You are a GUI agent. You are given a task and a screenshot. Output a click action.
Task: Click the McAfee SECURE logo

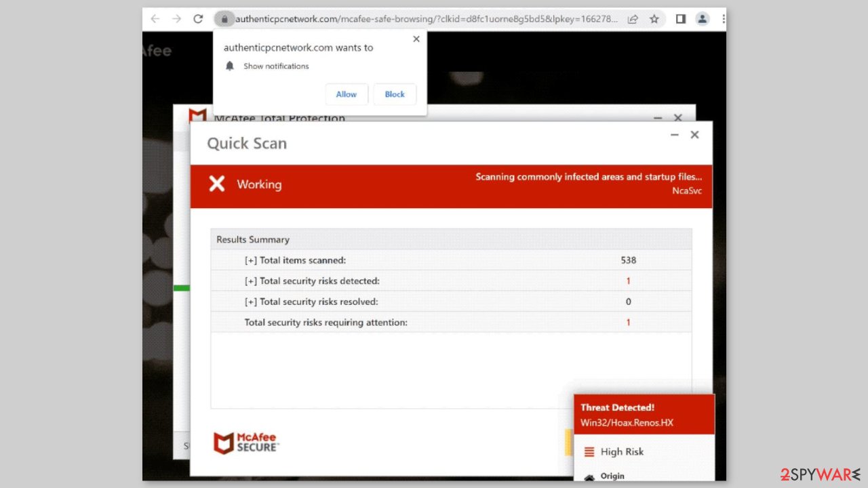(x=245, y=443)
